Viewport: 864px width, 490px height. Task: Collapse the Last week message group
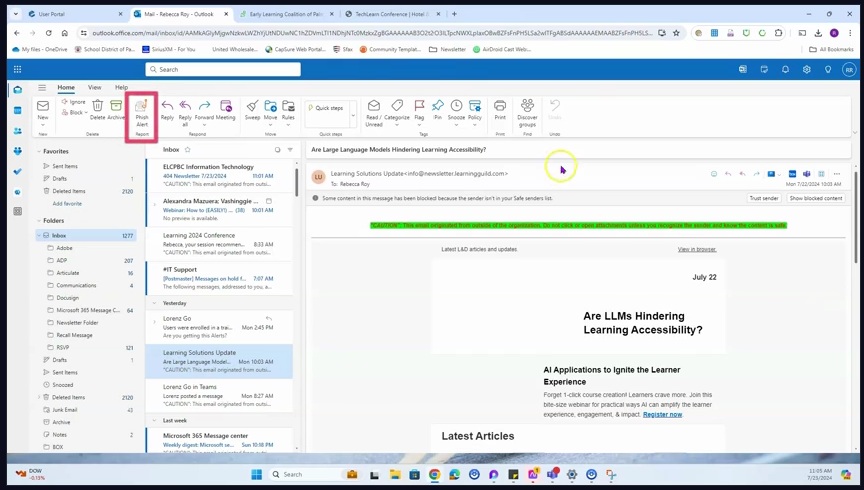154,421
